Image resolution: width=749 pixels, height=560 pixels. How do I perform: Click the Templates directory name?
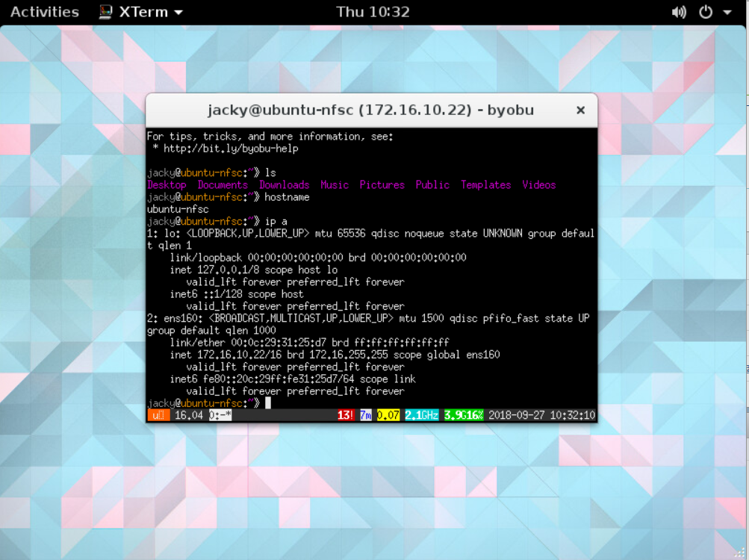coord(486,185)
